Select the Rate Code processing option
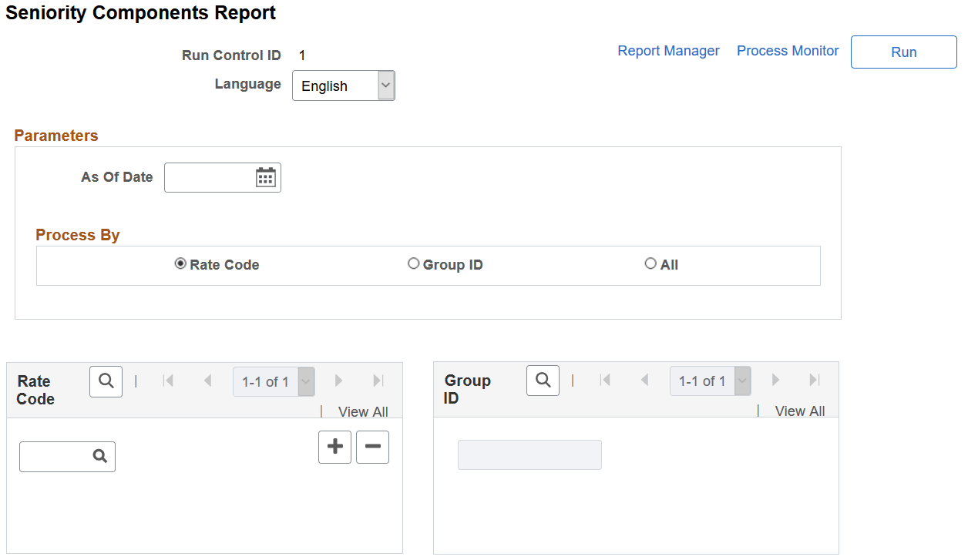Viewport: 968px width, 560px height. (x=180, y=263)
